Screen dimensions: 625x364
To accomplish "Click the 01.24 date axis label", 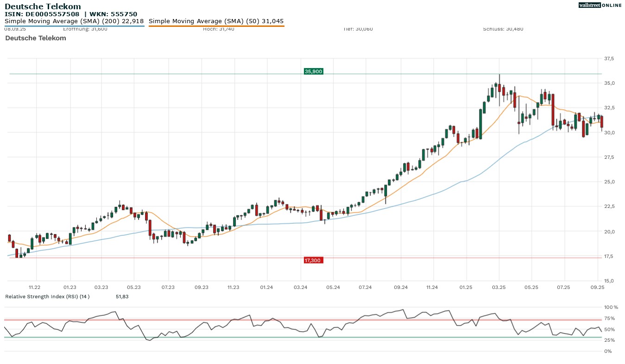I will pos(266,288).
